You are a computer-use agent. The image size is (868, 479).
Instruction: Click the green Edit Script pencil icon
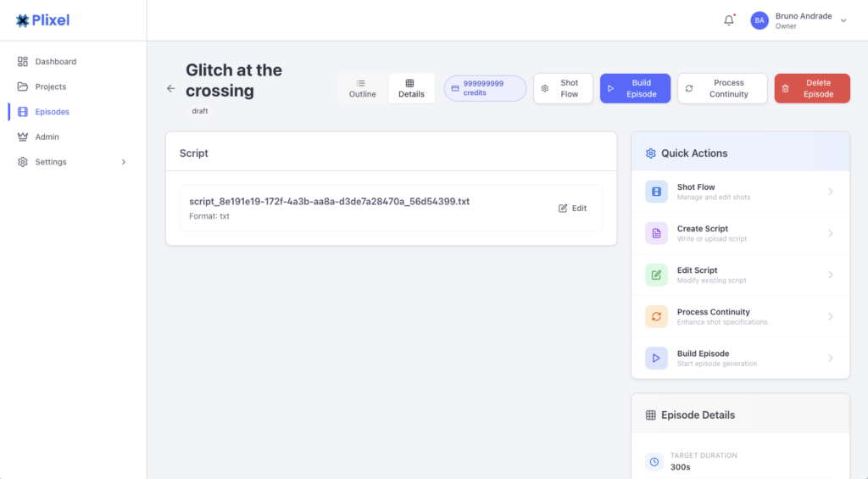(656, 275)
